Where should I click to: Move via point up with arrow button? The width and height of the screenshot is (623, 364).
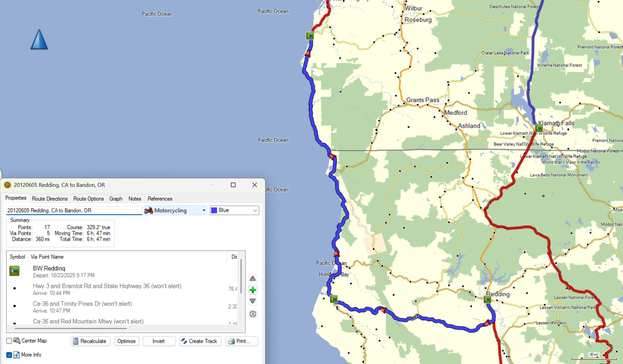[x=253, y=278]
